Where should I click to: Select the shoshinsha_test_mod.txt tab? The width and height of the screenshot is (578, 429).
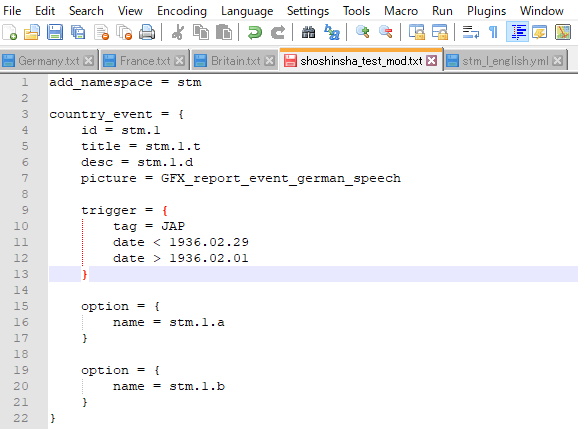click(361, 60)
